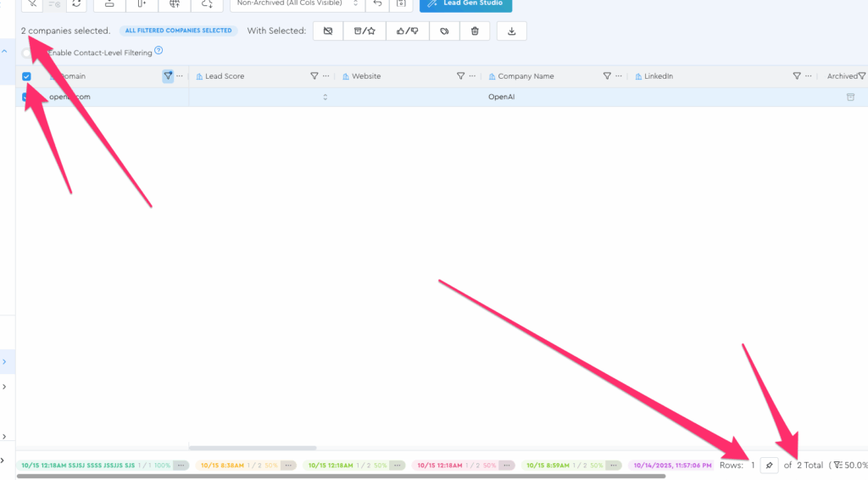Click the trash icon for selected companies
This screenshot has height=480, width=868.
(x=475, y=31)
